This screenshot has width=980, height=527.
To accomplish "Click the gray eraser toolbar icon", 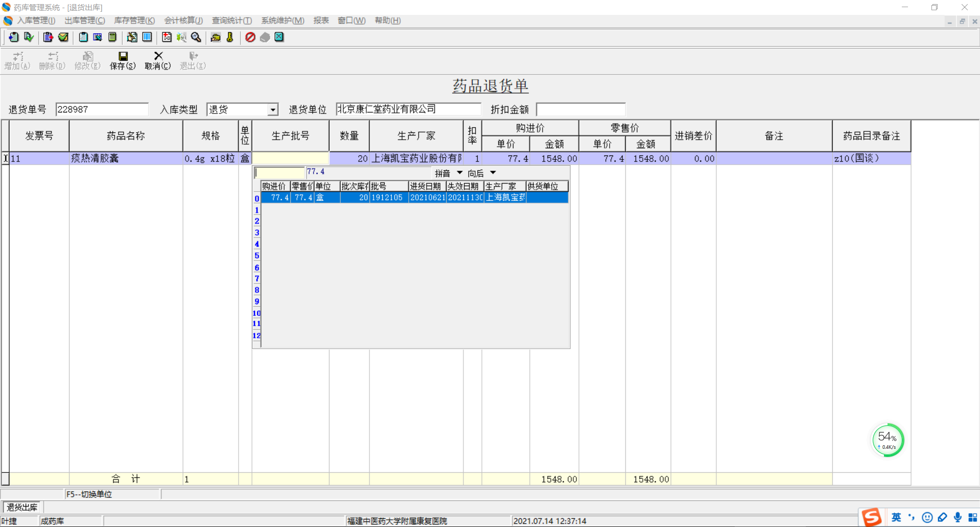I will click(265, 37).
